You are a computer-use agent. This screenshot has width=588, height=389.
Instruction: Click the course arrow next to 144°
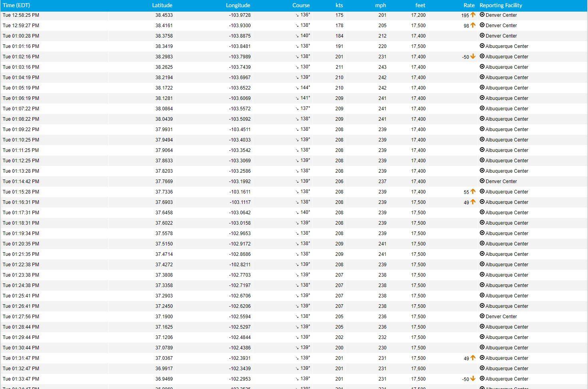(x=297, y=88)
